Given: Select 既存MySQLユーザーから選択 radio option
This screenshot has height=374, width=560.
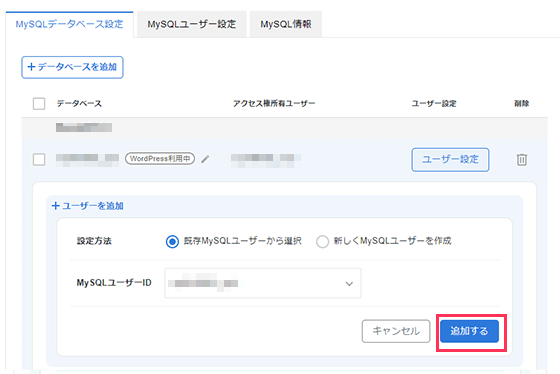Looking at the screenshot, I should click(x=172, y=242).
